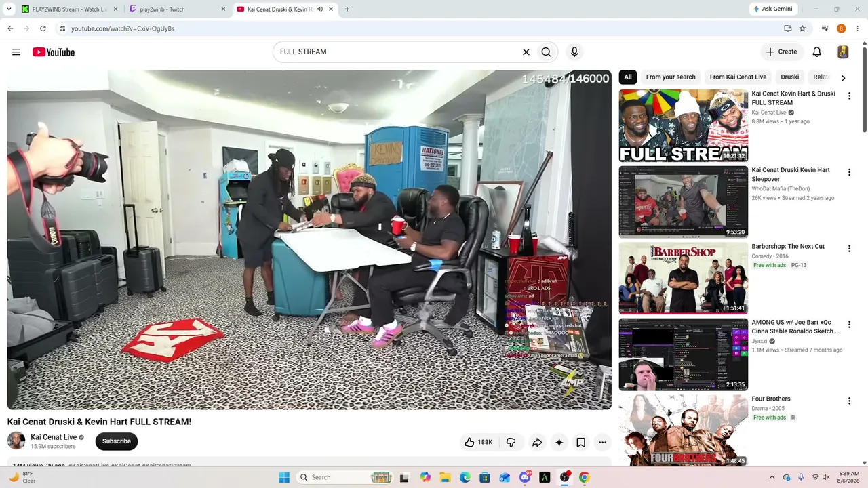Select the From Kai Cenat Live chip
Screen dimensions: 868x488
738,77
